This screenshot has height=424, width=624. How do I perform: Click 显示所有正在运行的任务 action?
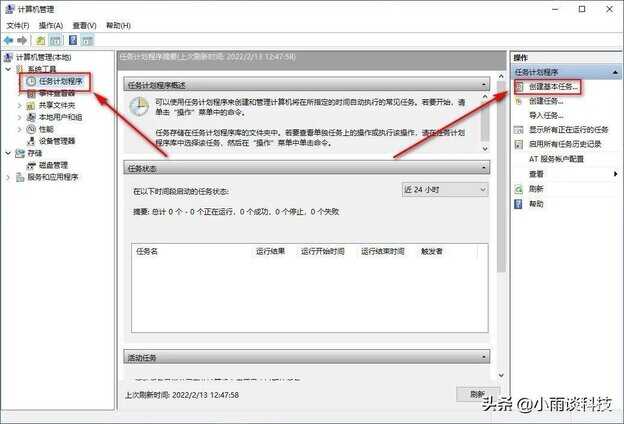pyautogui.click(x=568, y=130)
